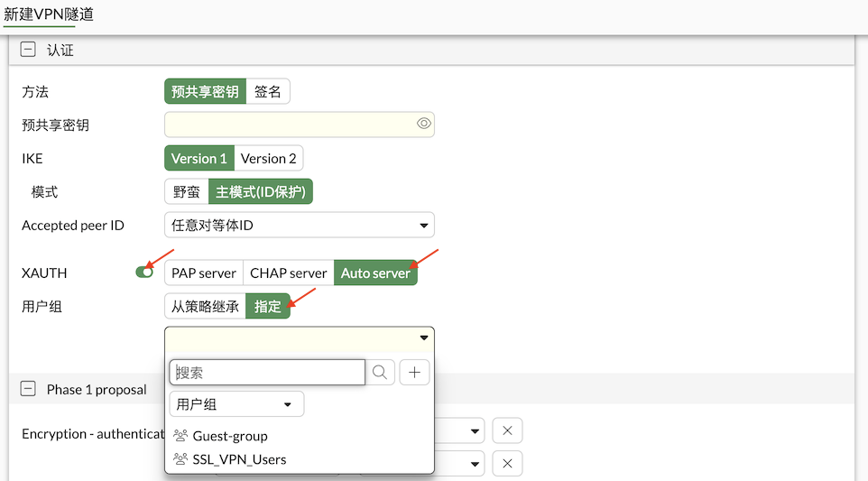Choose IKE Version 2
This screenshot has height=481, width=868.
coord(269,158)
